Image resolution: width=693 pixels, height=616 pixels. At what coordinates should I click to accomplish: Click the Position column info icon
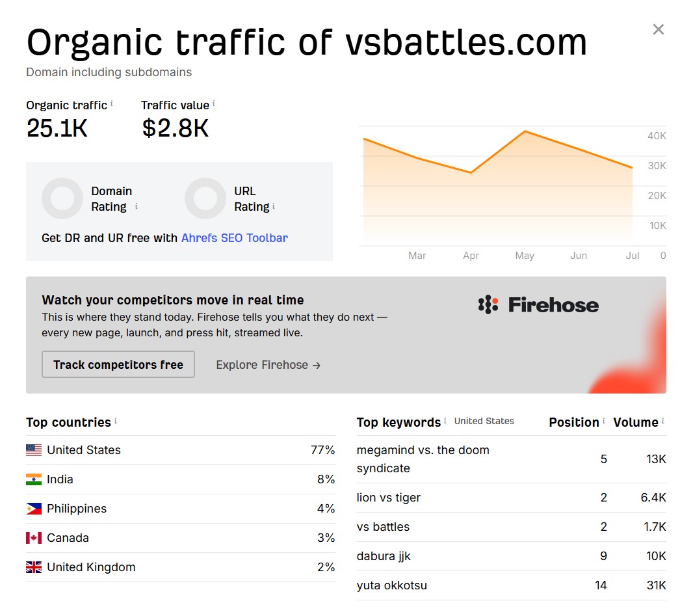point(604,421)
